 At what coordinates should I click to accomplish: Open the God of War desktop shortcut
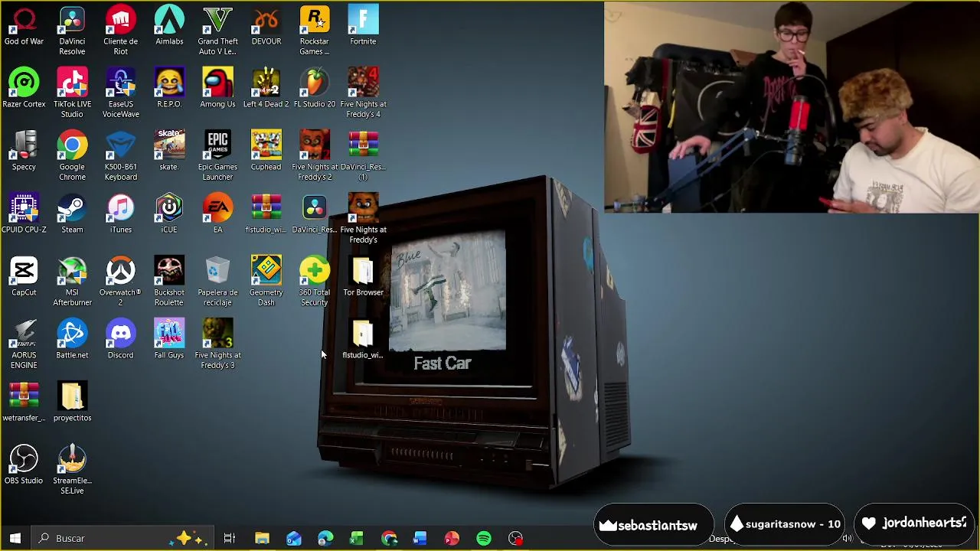24,26
